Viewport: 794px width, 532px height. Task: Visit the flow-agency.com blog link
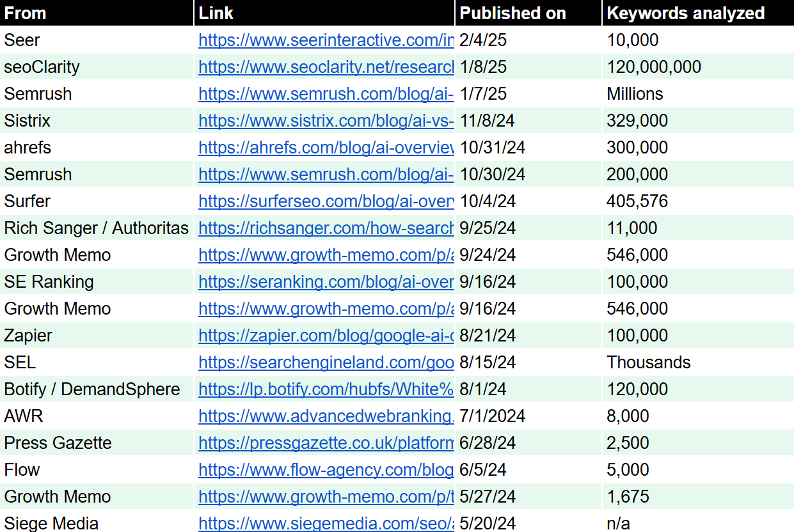click(326, 470)
